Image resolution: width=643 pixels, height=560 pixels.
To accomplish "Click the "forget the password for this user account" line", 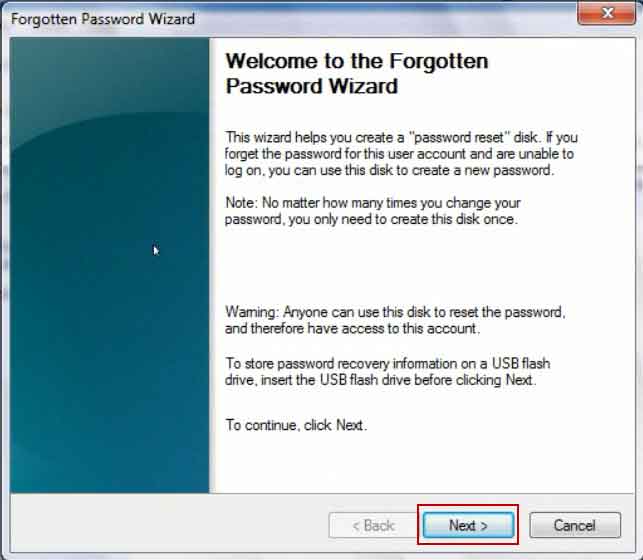I will click(x=399, y=154).
